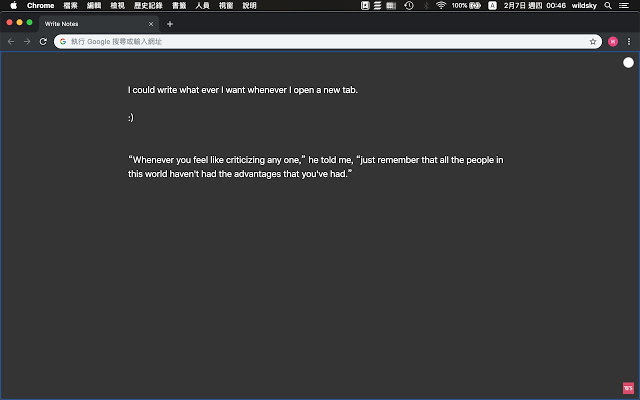This screenshot has height=400, width=640.
Task: Bookmark this page with the star icon
Action: pyautogui.click(x=593, y=42)
